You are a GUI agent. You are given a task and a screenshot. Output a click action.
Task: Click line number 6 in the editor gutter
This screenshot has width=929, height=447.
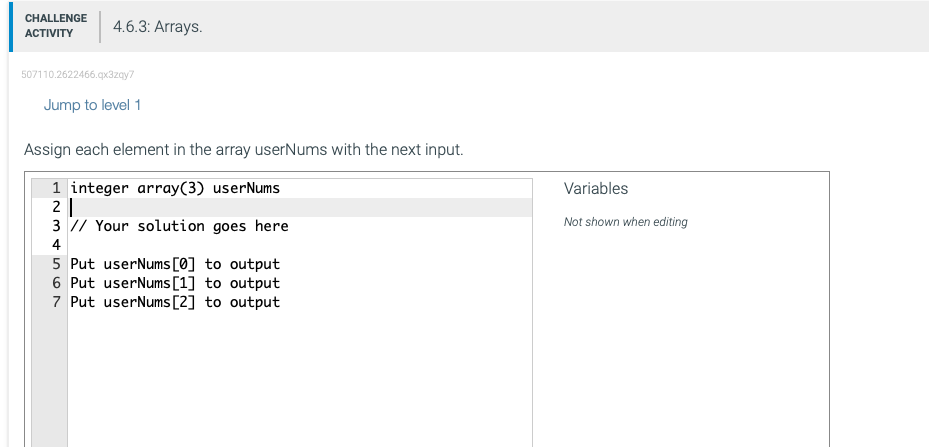(56, 283)
